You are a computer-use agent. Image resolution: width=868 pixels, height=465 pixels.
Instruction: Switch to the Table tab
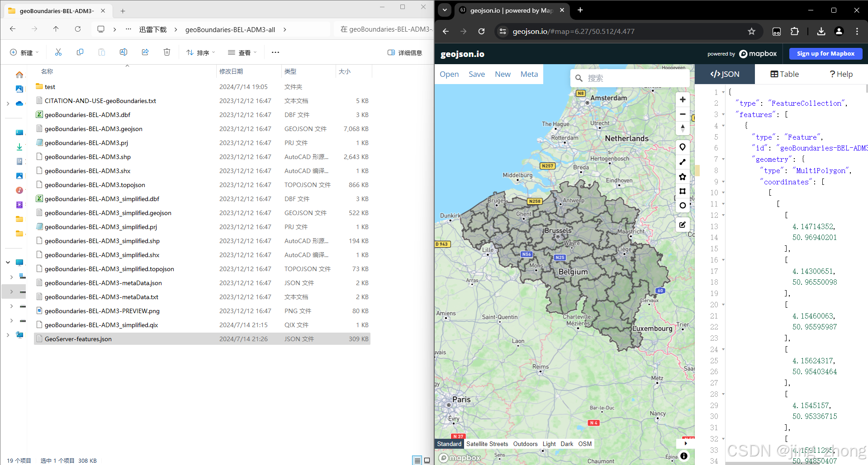pyautogui.click(x=785, y=74)
